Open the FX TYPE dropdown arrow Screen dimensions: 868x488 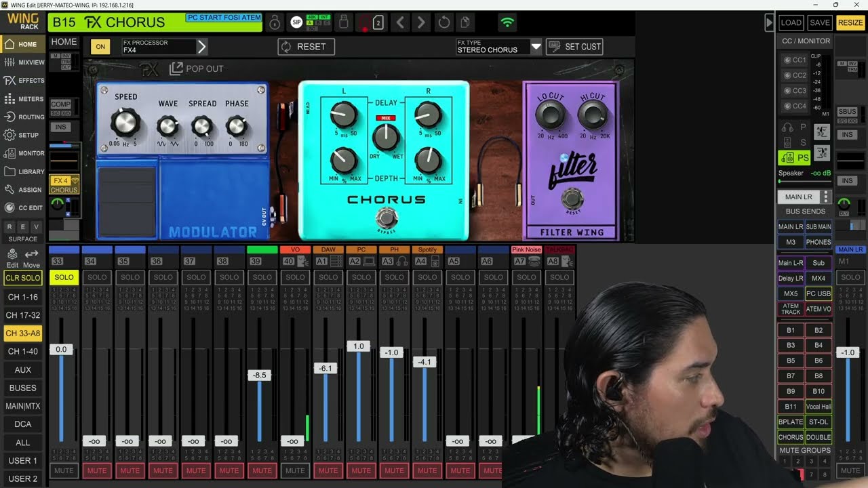click(x=536, y=47)
